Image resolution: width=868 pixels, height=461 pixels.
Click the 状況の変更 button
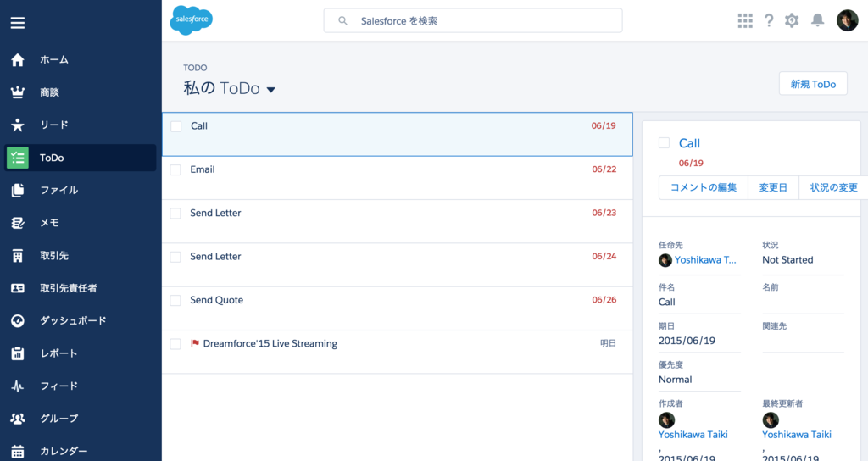(833, 187)
